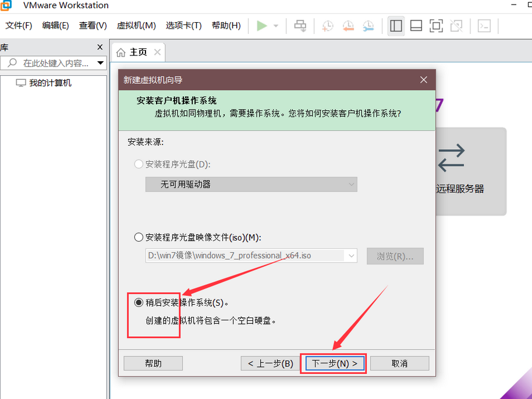The height and width of the screenshot is (399, 532).
Task: Click the Show Thumbnail Bar icon
Action: [x=416, y=26]
